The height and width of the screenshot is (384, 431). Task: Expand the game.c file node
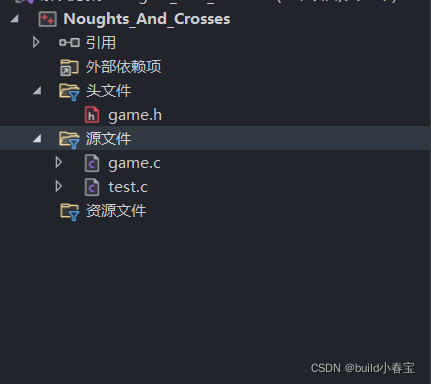59,162
